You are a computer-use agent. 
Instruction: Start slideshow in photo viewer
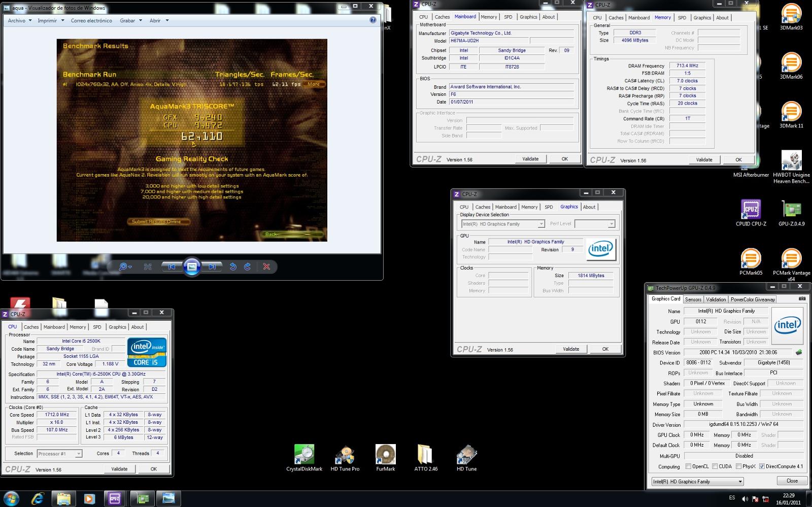point(192,266)
